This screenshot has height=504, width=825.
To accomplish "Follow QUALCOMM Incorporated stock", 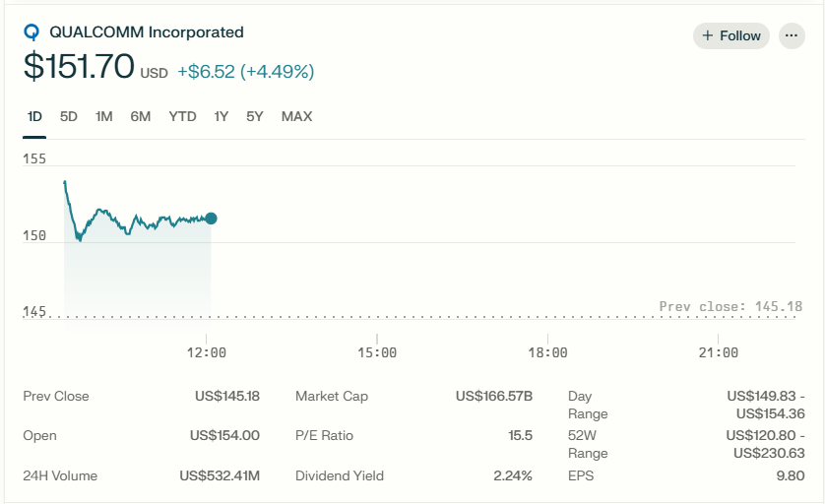I will click(730, 35).
